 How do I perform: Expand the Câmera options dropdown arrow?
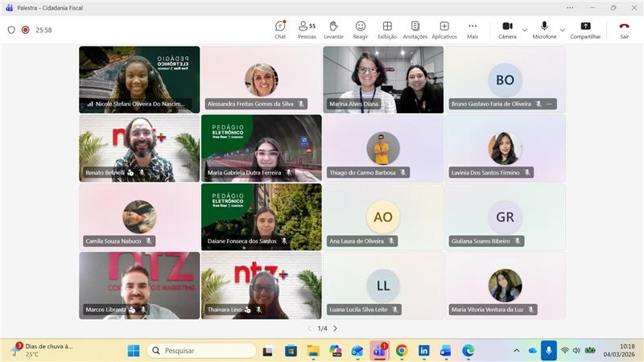[524, 30]
